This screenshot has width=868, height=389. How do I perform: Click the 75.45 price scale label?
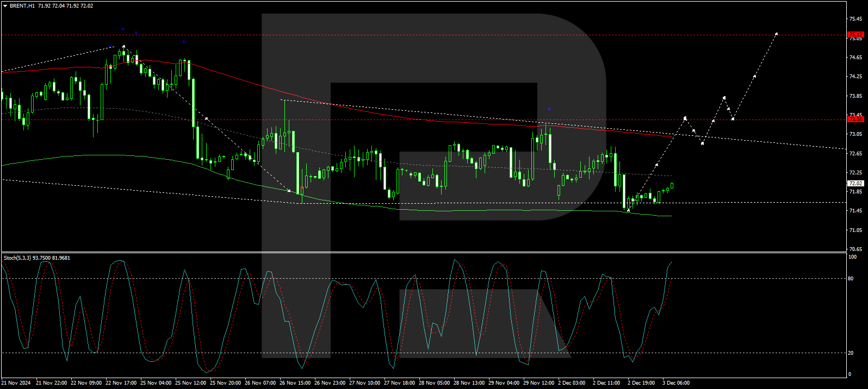click(x=855, y=19)
